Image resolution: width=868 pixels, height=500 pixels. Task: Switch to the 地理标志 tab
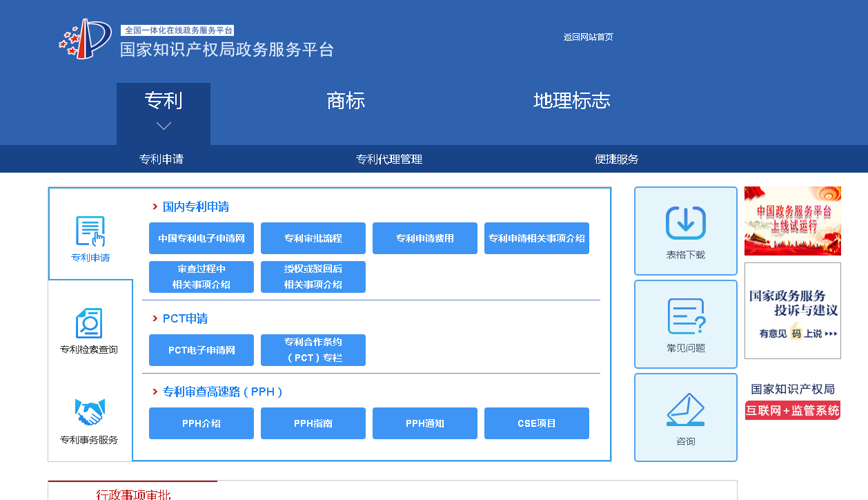(x=571, y=101)
